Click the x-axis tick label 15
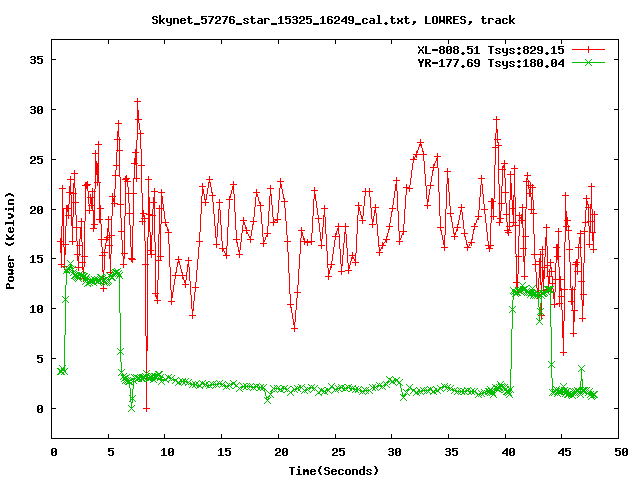The height and width of the screenshot is (480, 640). coord(224,452)
